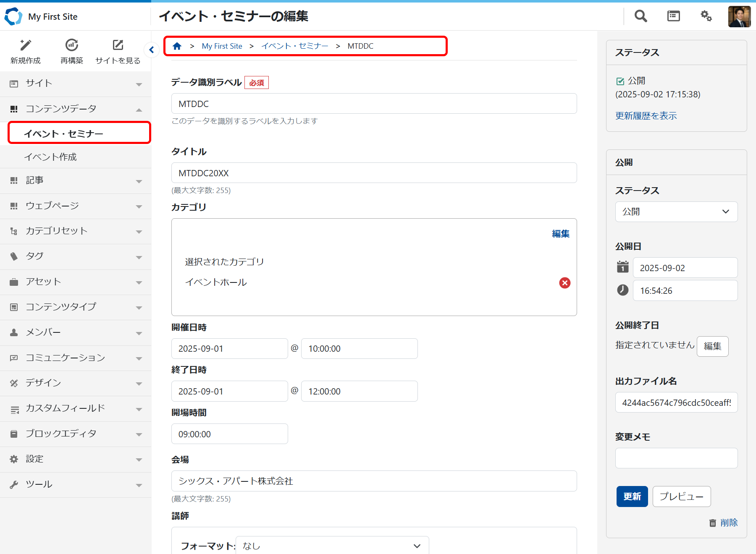Image resolution: width=756 pixels, height=554 pixels.
Task: Open the デザイン sidebar menu
Action: [x=76, y=383]
